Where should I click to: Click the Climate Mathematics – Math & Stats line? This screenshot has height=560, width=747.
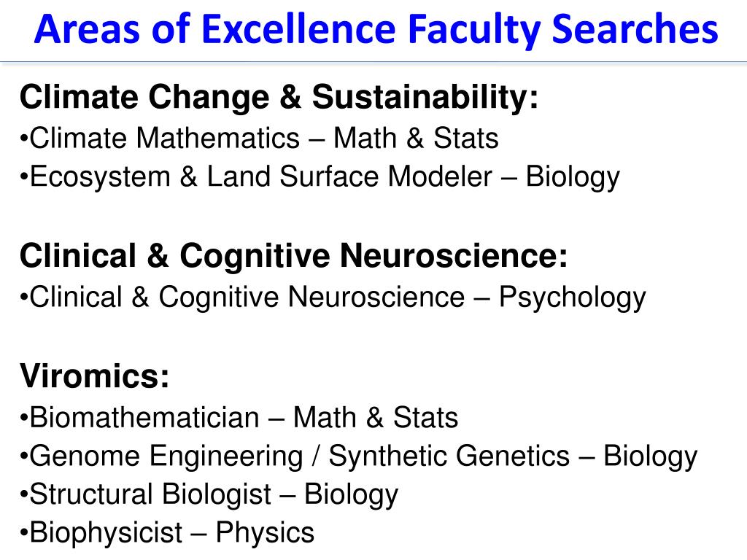[259, 138]
